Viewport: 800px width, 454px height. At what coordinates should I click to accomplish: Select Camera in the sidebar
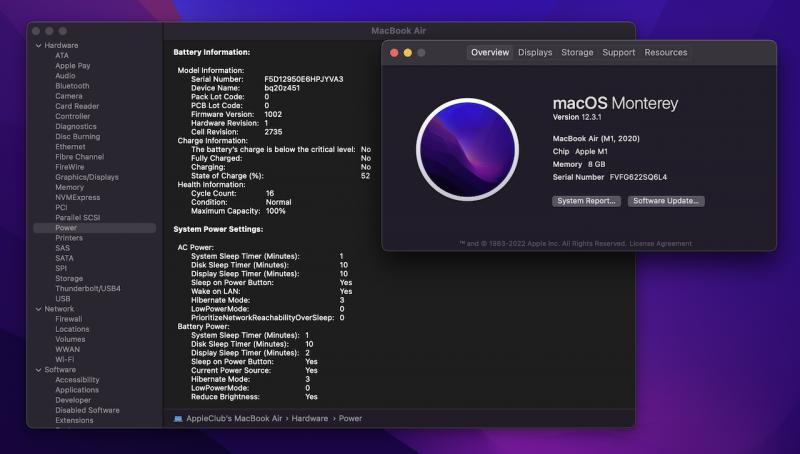click(68, 96)
